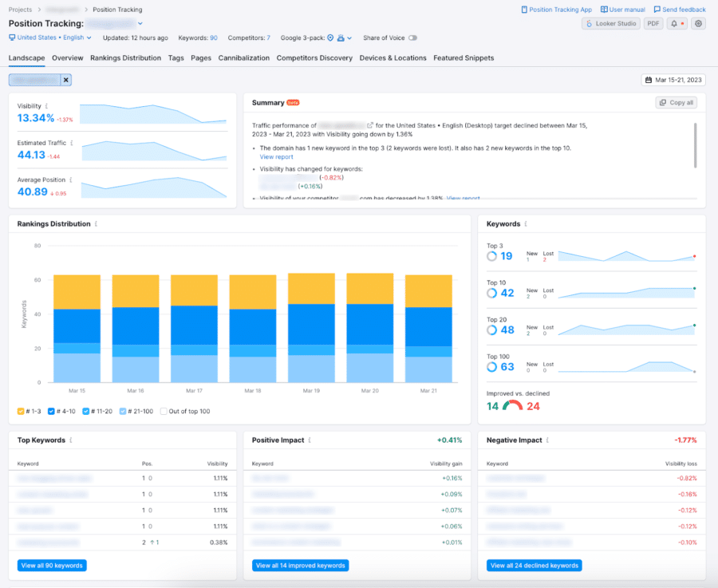Open the Position Tracking App link
This screenshot has height=588, width=718.
(x=556, y=10)
